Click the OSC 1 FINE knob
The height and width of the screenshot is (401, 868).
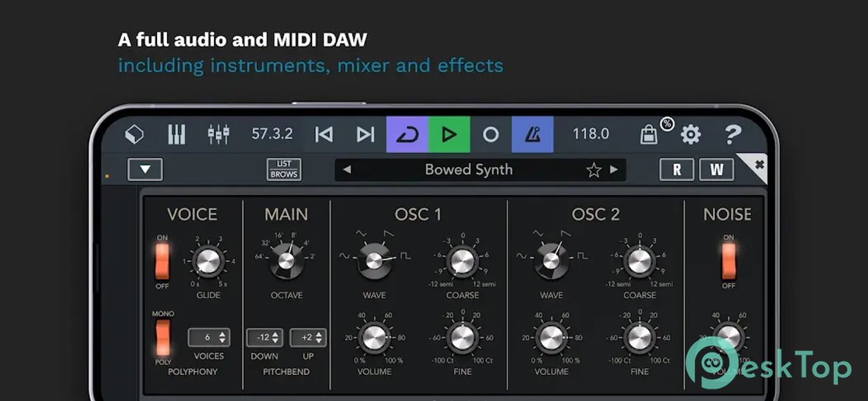(462, 338)
